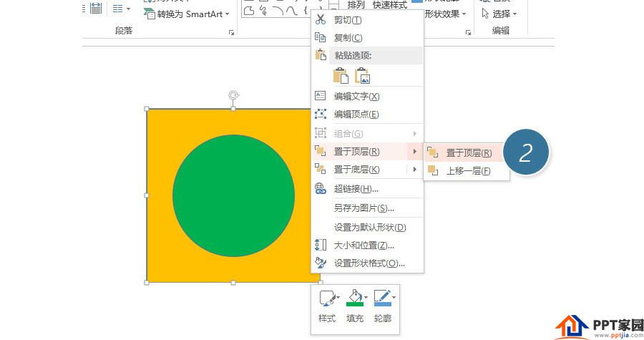This screenshot has width=644, height=340.
Task: Choose Edit Text (编辑文字) menu item
Action: [x=367, y=96]
